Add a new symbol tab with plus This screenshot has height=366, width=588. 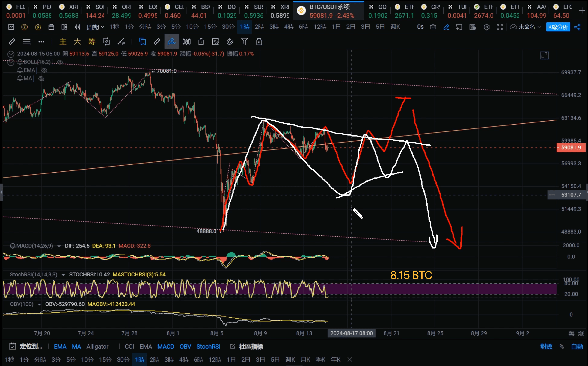582,11
